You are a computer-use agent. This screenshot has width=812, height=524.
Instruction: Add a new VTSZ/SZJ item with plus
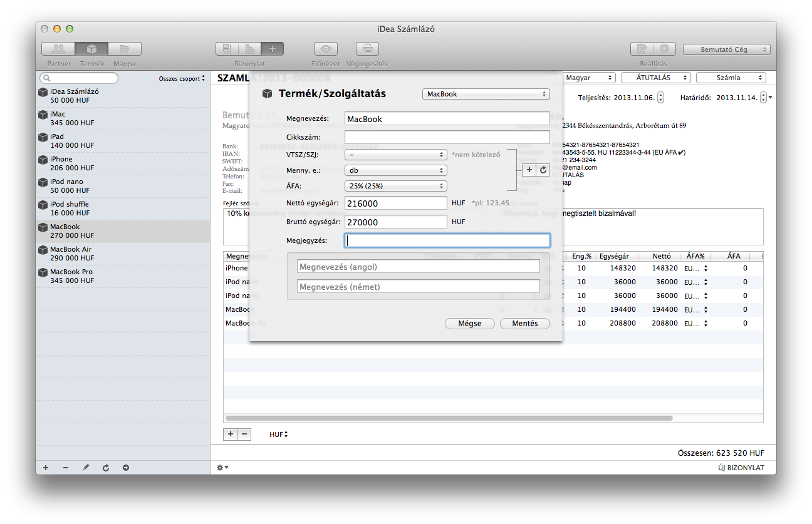pos(529,170)
